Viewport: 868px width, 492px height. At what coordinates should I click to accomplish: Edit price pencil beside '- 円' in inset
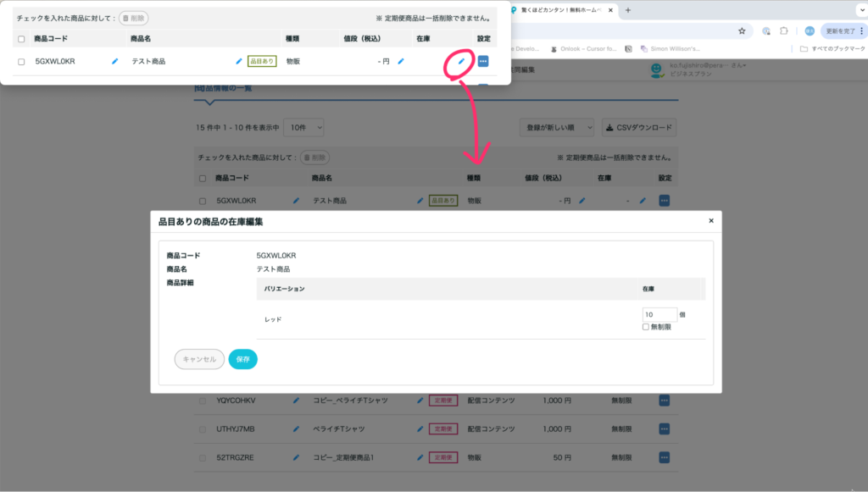tap(401, 61)
